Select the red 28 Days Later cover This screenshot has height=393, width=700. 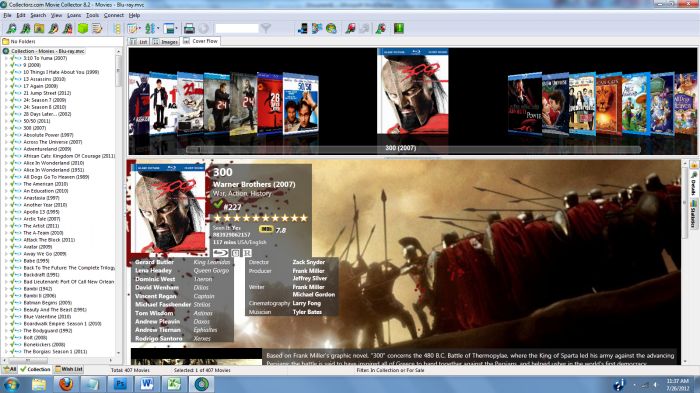(269, 104)
